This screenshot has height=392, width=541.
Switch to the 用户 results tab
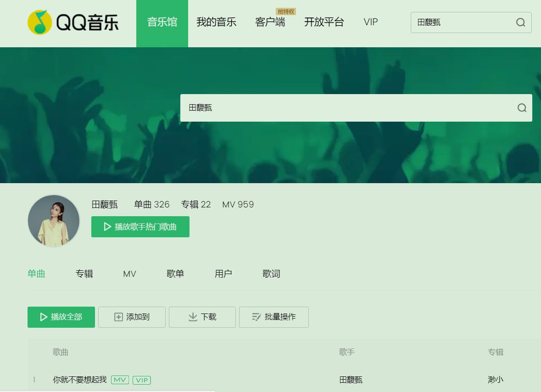pyautogui.click(x=223, y=274)
